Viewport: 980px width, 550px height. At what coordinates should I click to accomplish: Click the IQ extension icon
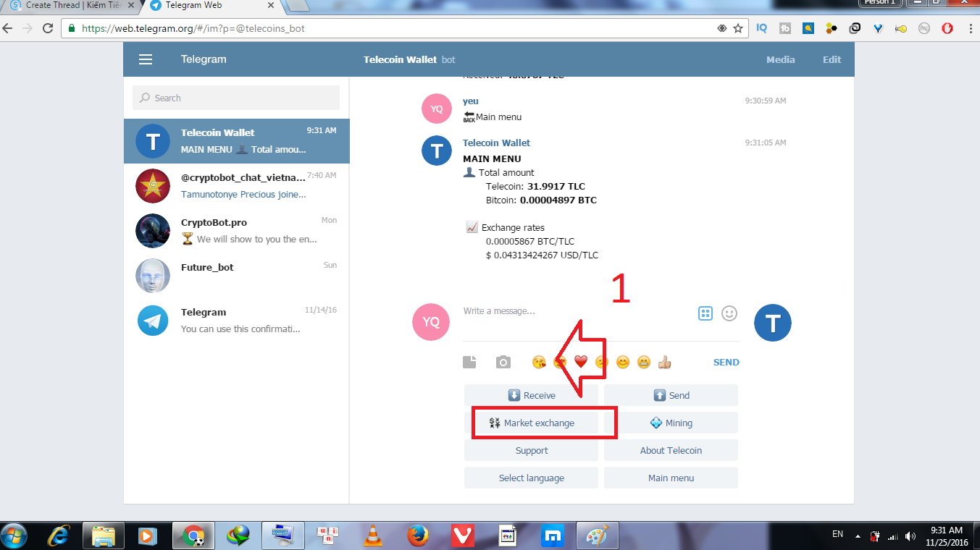(x=761, y=29)
